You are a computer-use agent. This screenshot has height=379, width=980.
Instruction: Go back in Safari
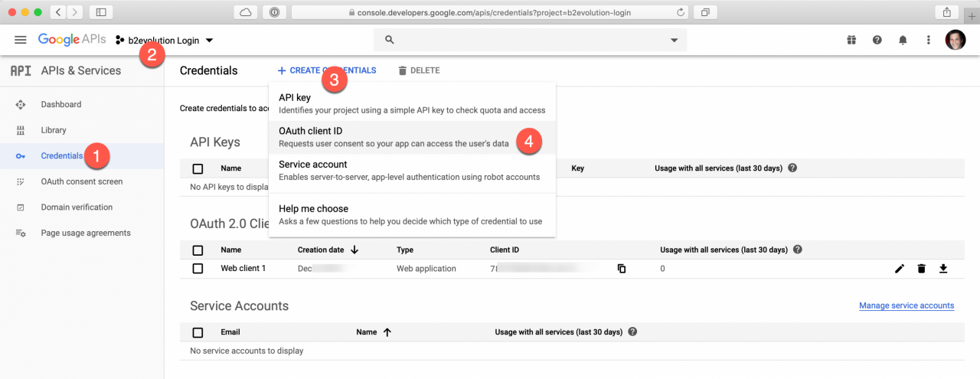(x=58, y=12)
